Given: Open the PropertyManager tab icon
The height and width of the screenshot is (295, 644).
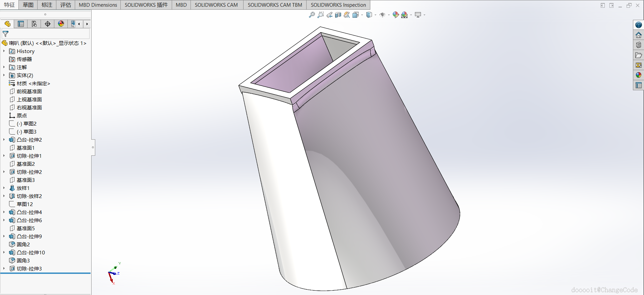Looking at the screenshot, I should click(x=21, y=24).
